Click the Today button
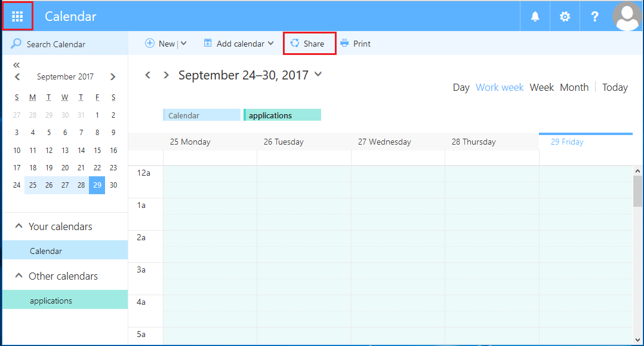644x346 pixels. point(615,87)
